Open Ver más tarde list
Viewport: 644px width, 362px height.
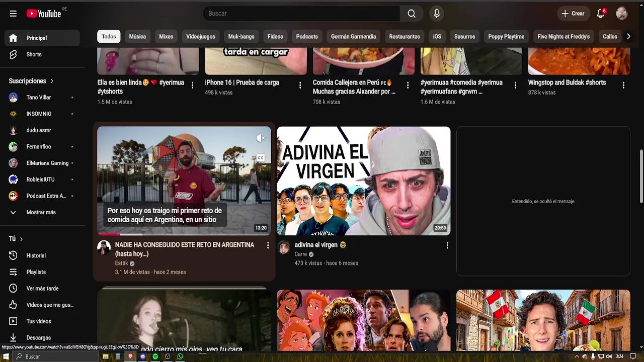[x=42, y=289]
